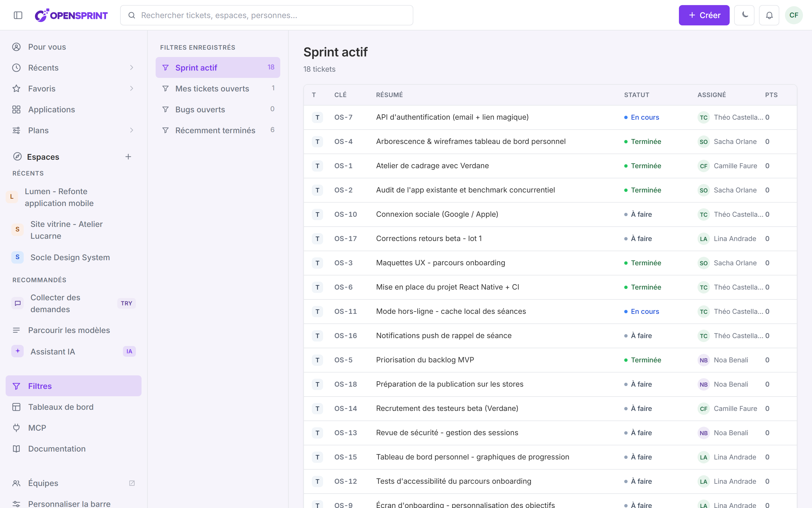The width and height of the screenshot is (812, 508).
Task: Toggle dark mode with the moon icon
Action: 744,15
